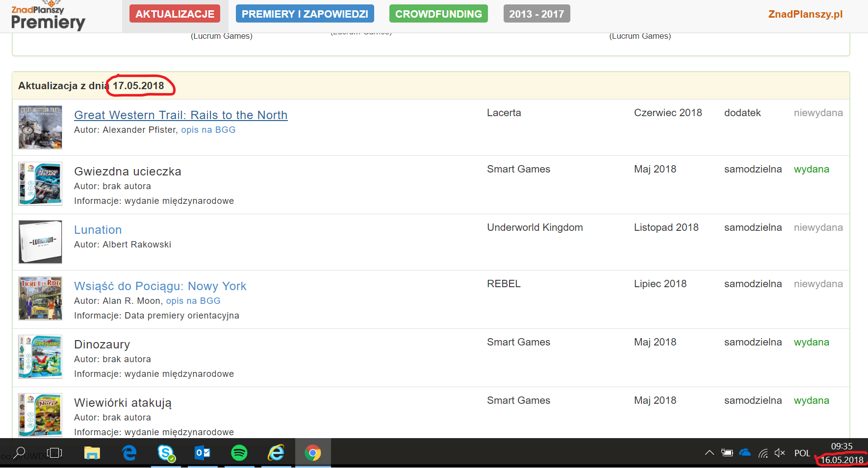Click Data premiery orientacyjna note
The height and width of the screenshot is (468, 868).
pos(156,316)
